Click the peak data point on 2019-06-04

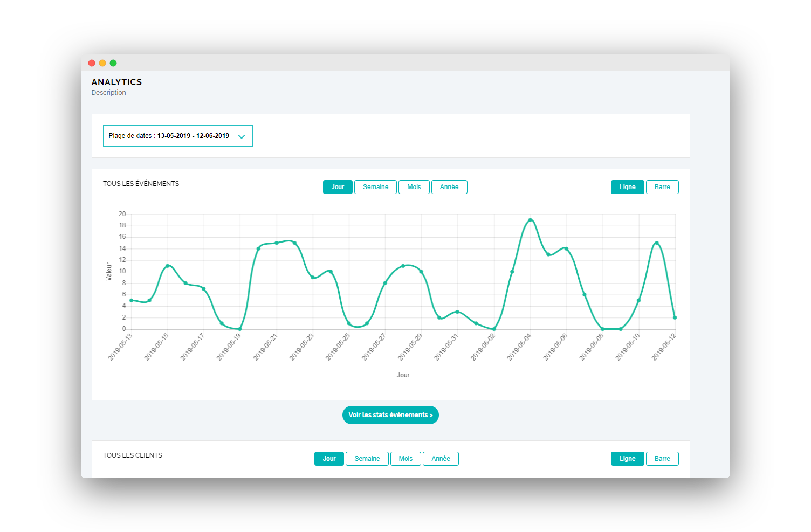[530, 220]
